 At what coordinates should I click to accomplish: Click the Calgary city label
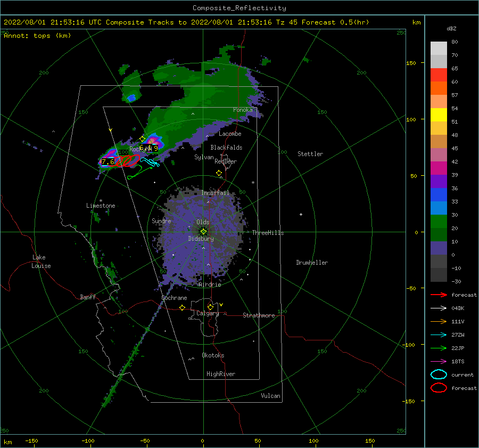pyautogui.click(x=208, y=313)
